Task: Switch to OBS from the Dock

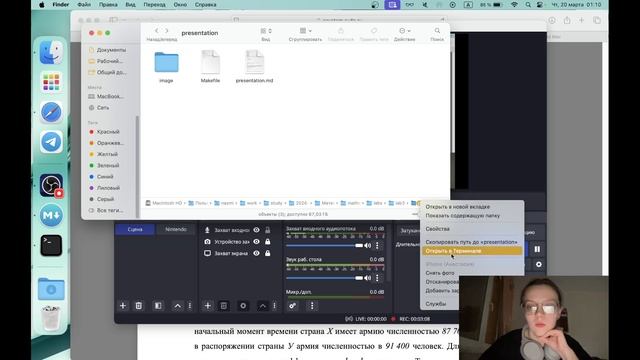Action: (51, 185)
